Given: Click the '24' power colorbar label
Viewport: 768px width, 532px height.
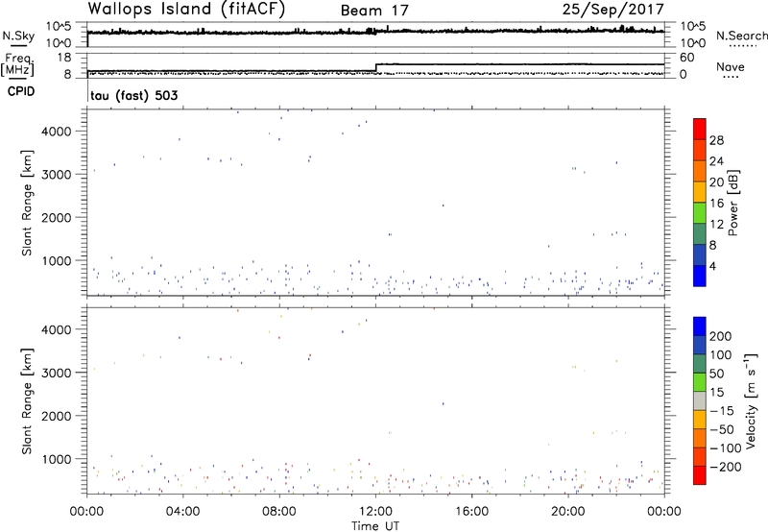Looking at the screenshot, I should coord(716,161).
